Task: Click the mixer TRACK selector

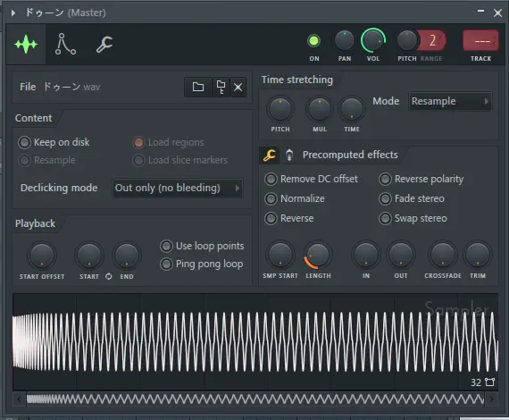Action: click(x=480, y=40)
